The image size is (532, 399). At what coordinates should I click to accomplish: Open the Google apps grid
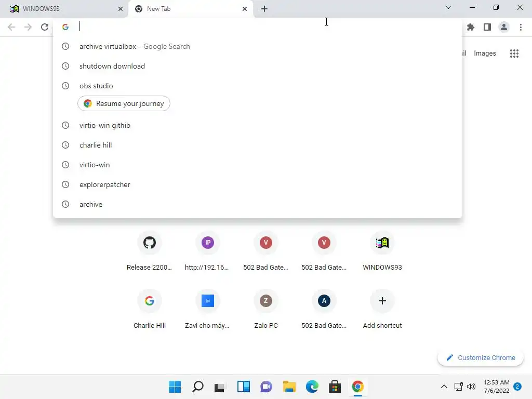514,54
